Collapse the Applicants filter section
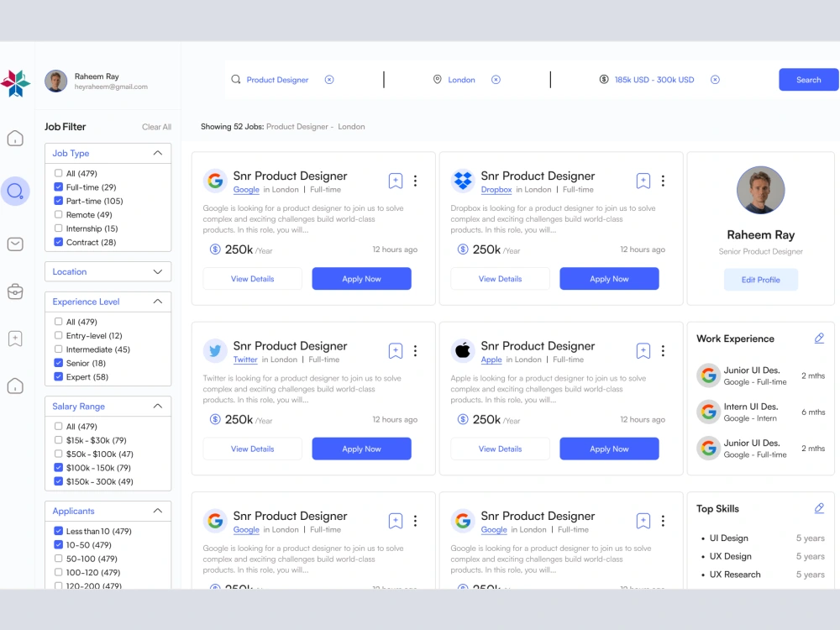Viewport: 840px width, 630px height. point(158,511)
